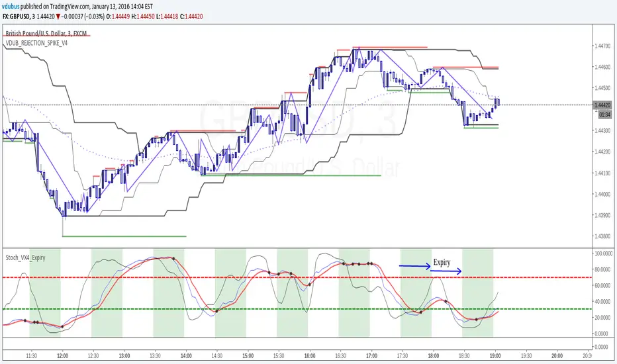Click the 19:30 time axis label

click(526, 356)
